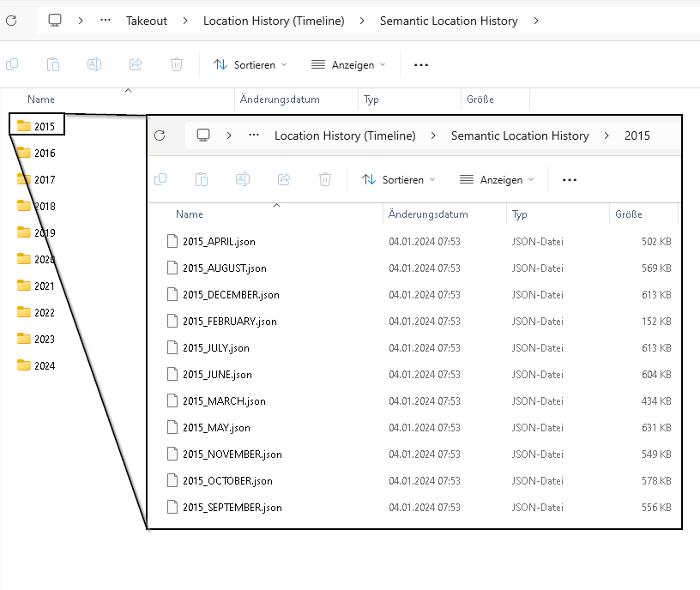Select the 2019 folder
700x590 pixels.
(44, 232)
